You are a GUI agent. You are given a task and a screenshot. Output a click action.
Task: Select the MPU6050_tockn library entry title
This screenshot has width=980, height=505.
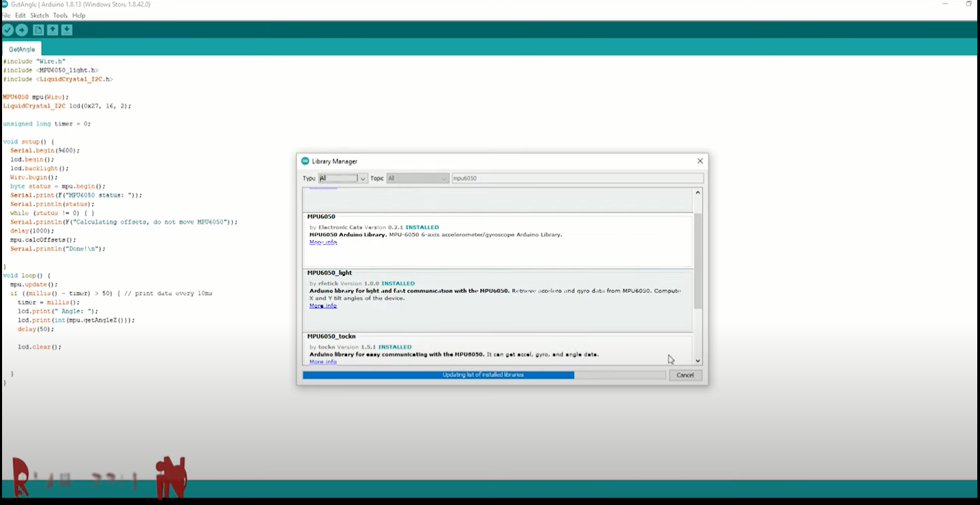click(331, 336)
